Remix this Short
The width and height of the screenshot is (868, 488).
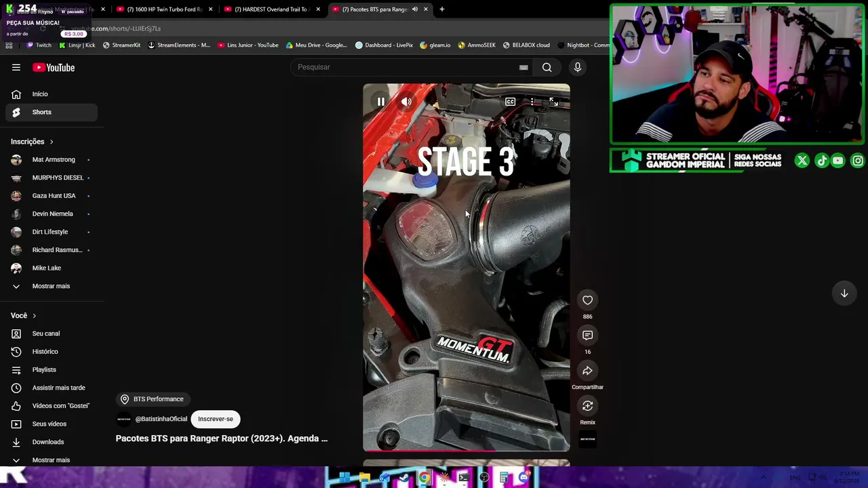point(587,406)
